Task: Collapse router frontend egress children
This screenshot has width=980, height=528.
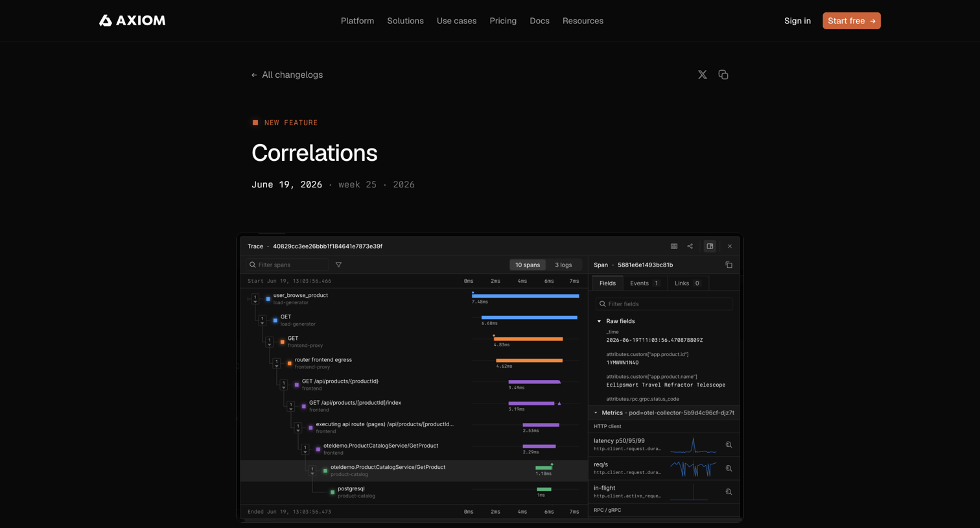Action: pos(277,363)
